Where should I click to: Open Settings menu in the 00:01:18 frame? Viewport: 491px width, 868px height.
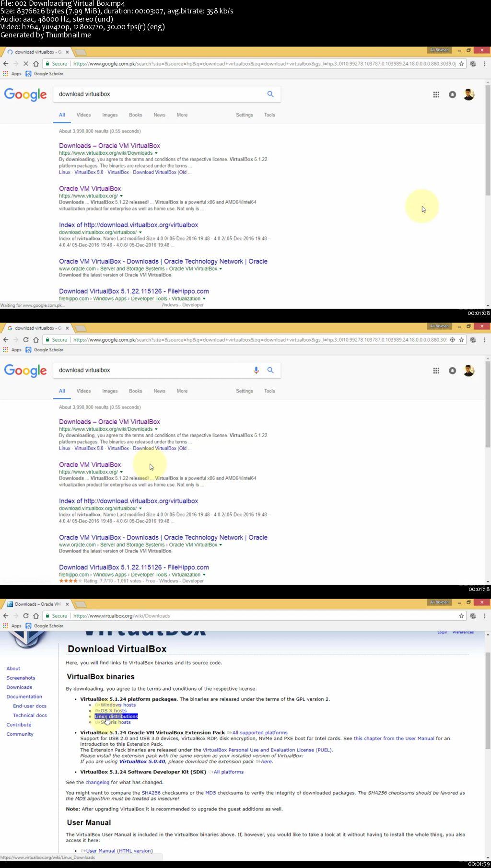coord(245,391)
